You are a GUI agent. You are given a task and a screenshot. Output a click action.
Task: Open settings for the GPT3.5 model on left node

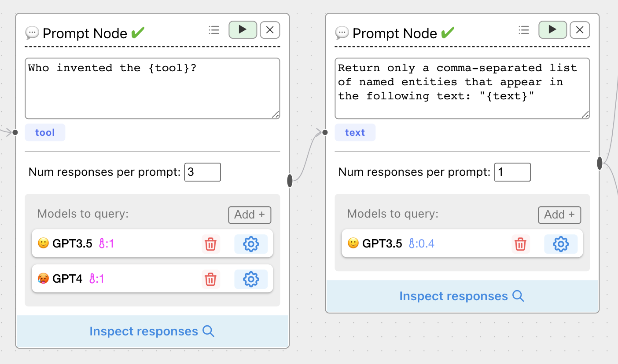(x=251, y=244)
